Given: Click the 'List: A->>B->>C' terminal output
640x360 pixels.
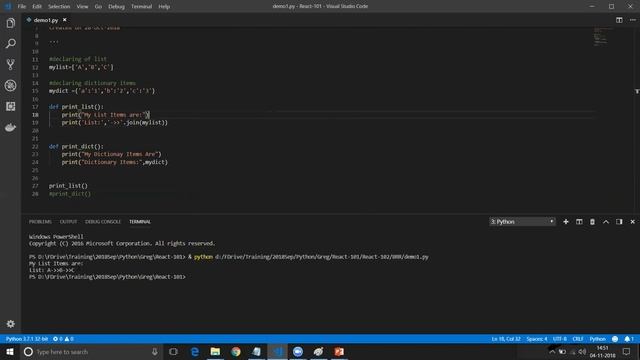Looking at the screenshot, I should [51, 270].
